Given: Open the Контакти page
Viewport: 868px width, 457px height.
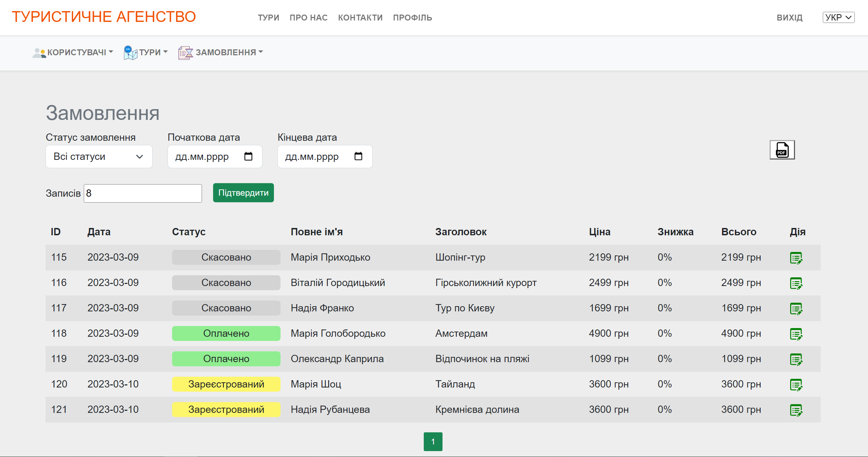Looking at the screenshot, I should pos(360,18).
